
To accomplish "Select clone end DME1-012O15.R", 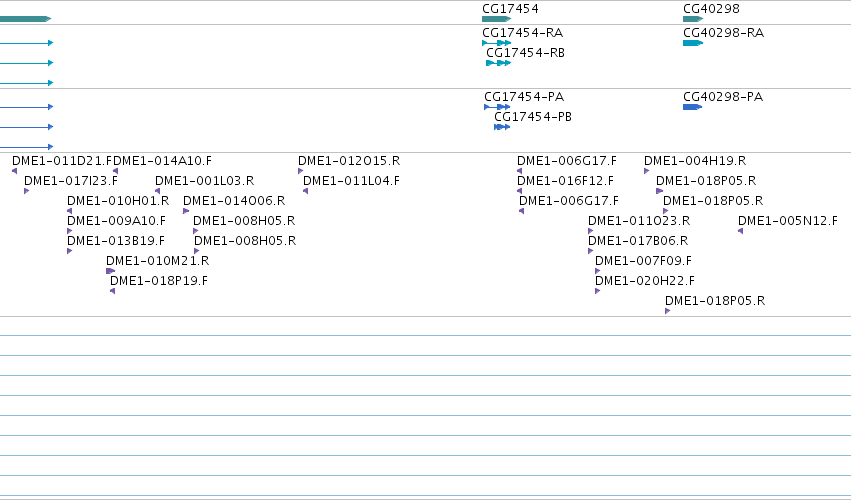I will pyautogui.click(x=349, y=161).
